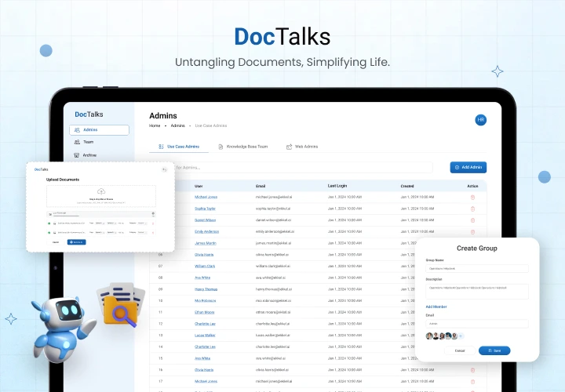This screenshot has height=392, width=565.
Task: Open Team from the sidebar
Action: point(88,143)
